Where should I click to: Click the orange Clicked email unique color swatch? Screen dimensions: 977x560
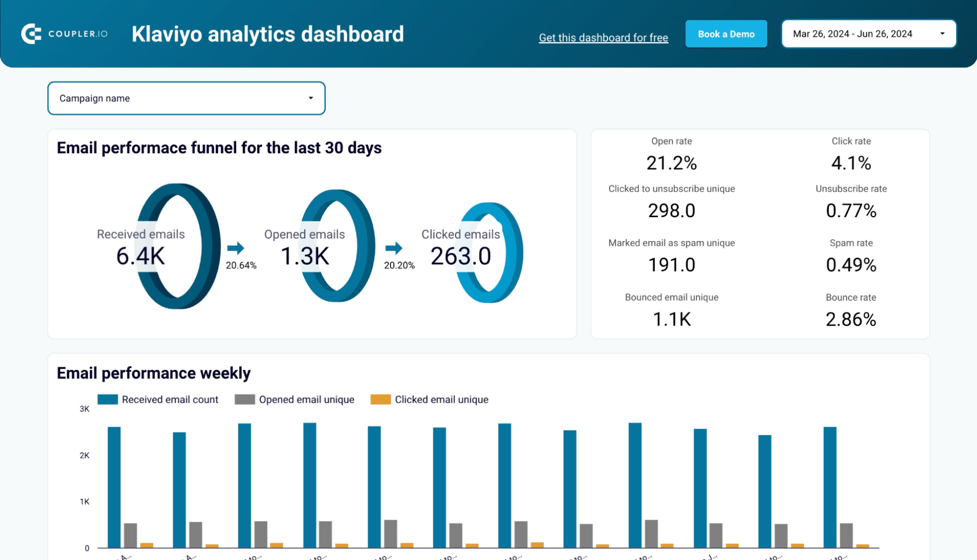380,399
